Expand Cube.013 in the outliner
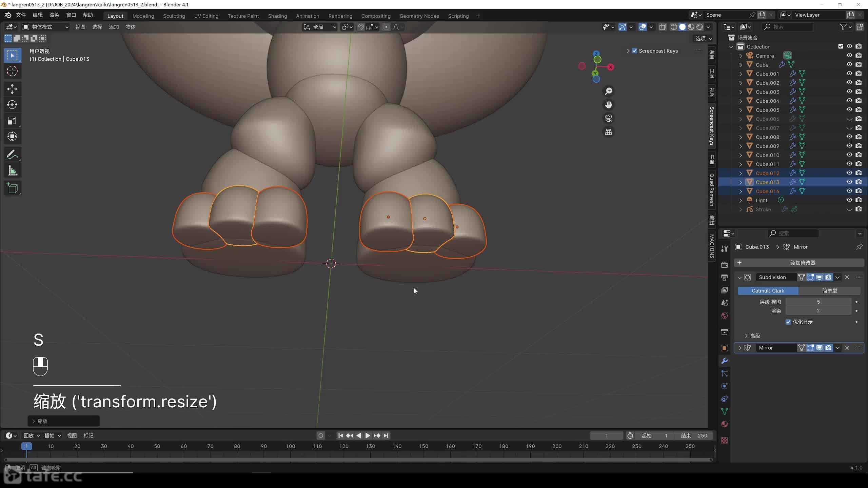This screenshot has width=868, height=488. [x=741, y=182]
